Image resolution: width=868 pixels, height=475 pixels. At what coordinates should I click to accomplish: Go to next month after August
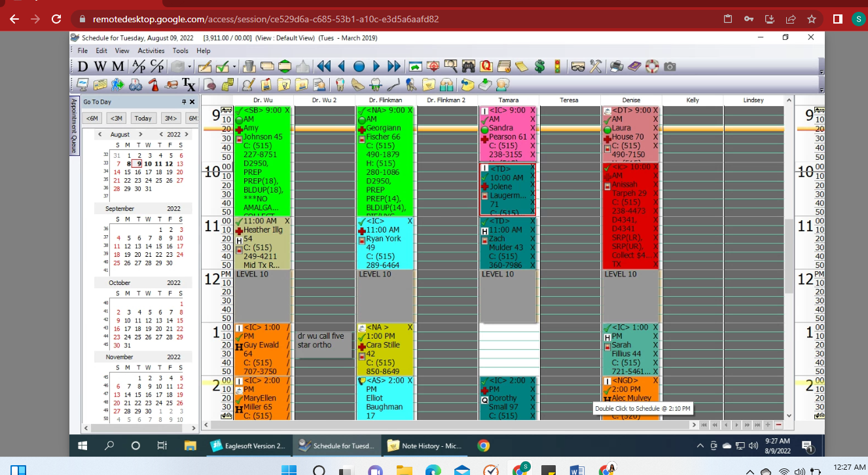click(140, 134)
